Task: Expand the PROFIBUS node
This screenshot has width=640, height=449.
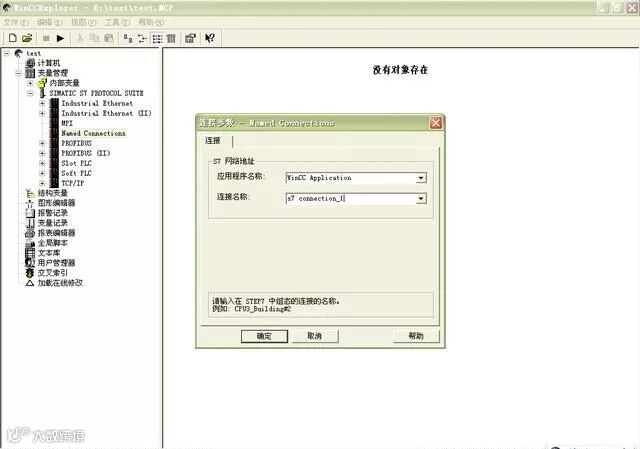Action: pyautogui.click(x=42, y=143)
